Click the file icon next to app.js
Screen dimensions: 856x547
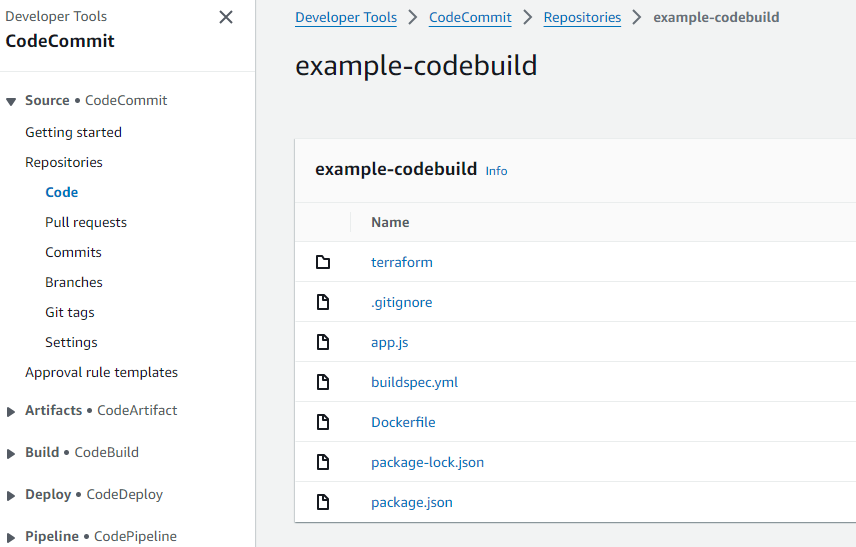tap(323, 342)
